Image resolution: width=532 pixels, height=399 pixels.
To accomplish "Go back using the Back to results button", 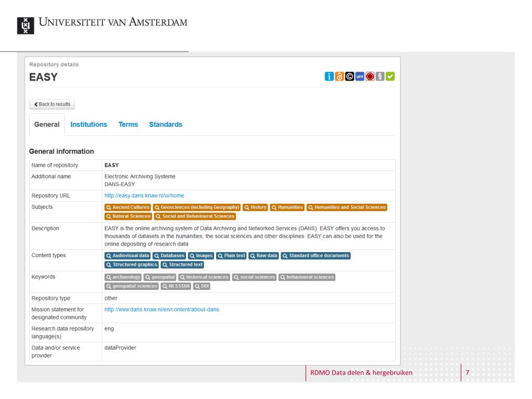I will (x=52, y=104).
